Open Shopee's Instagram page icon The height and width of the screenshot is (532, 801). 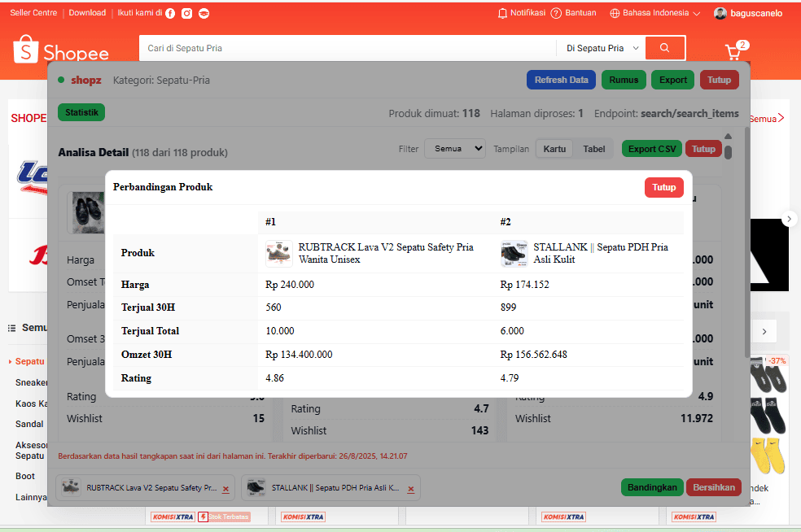click(x=186, y=13)
